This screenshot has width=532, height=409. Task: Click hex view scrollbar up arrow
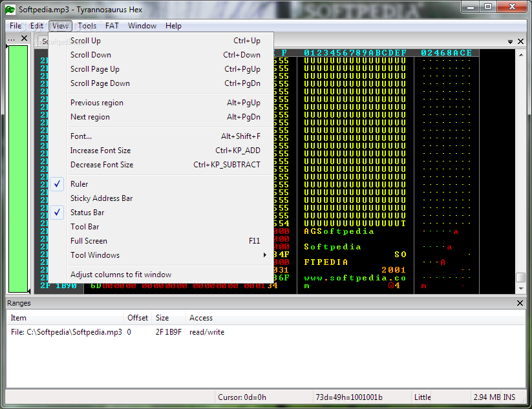521,54
